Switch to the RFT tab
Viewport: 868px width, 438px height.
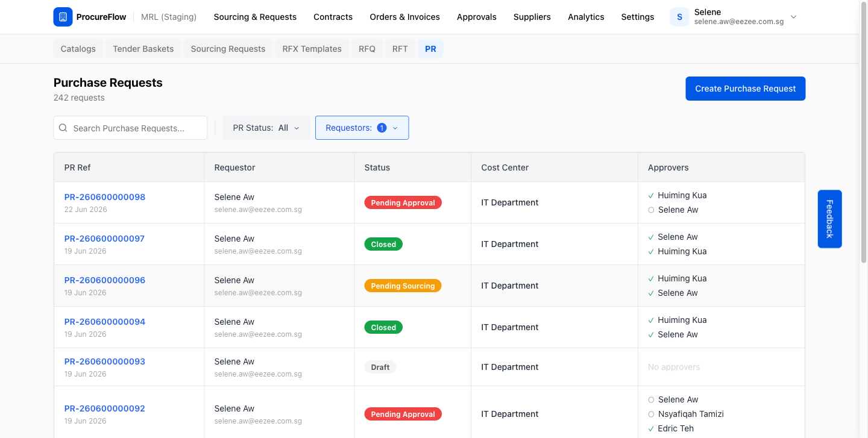click(400, 49)
